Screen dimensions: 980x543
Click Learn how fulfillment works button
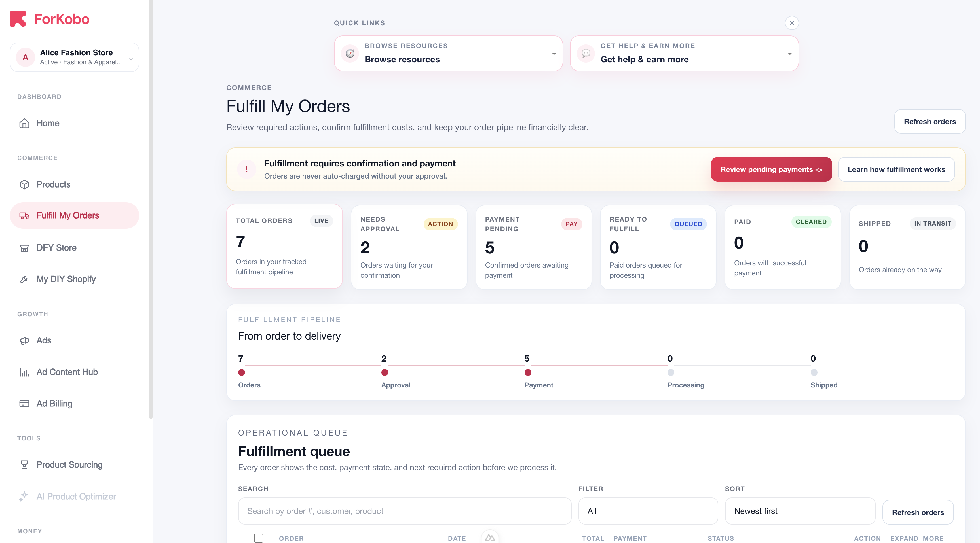(896, 169)
